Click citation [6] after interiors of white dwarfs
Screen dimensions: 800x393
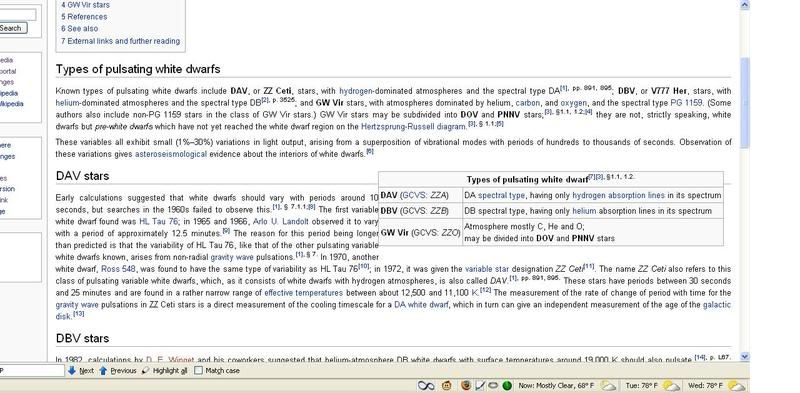coord(370,152)
